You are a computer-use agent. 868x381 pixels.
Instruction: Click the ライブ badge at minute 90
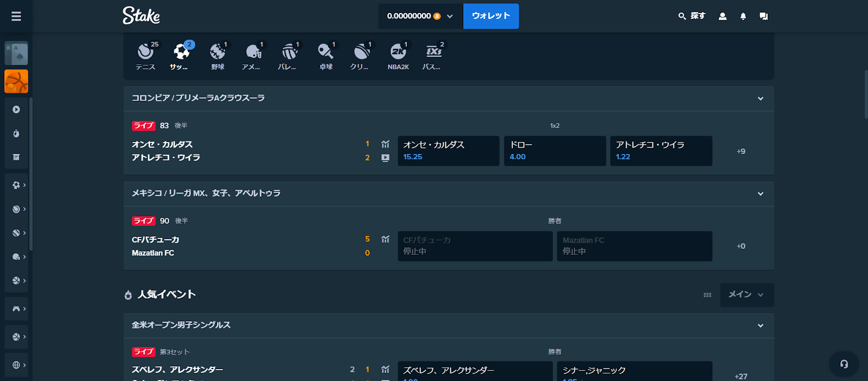144,221
